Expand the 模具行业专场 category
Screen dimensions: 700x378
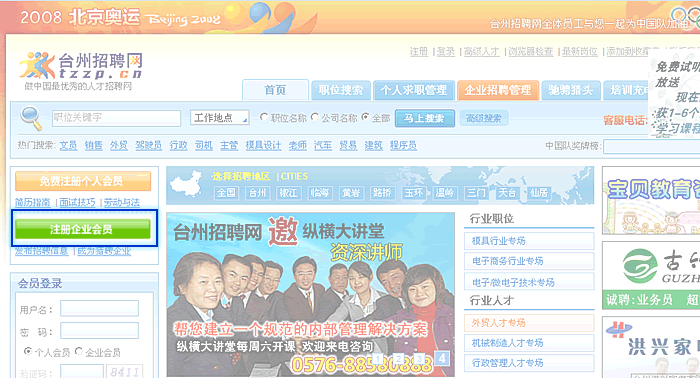tap(529, 241)
